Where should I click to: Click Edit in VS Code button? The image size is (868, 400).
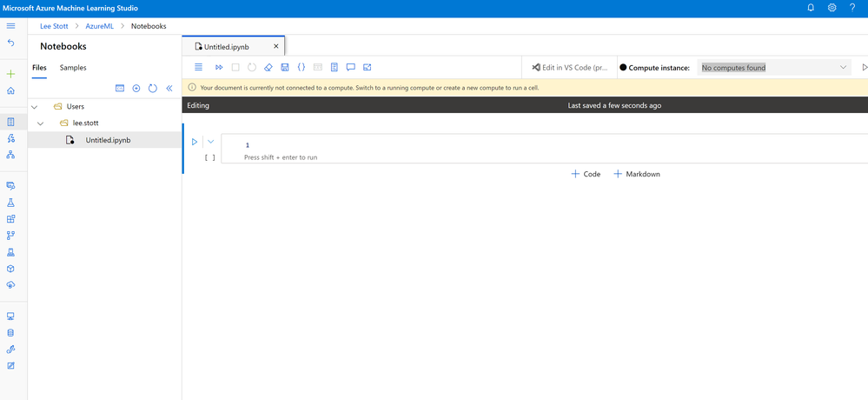point(569,68)
